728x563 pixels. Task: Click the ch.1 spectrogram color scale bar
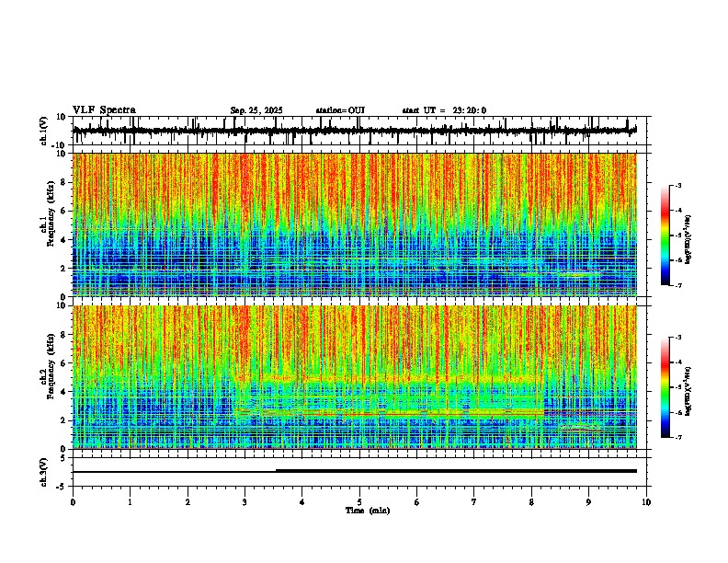pyautogui.click(x=665, y=236)
